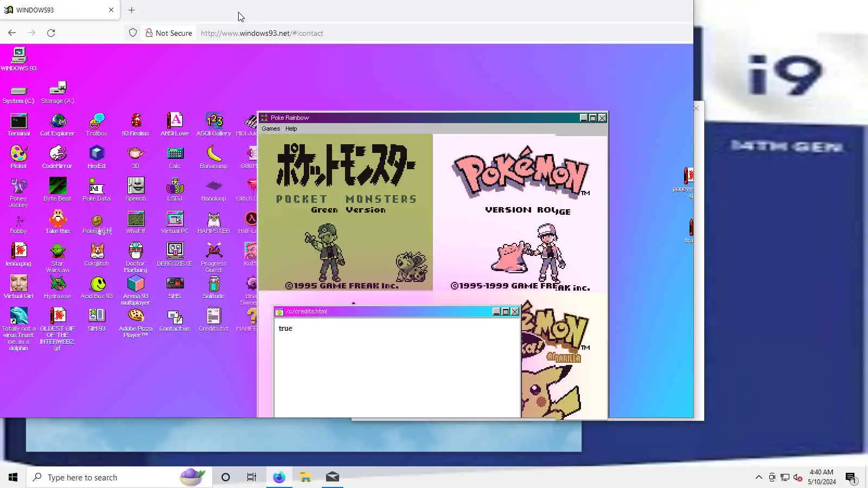
Task: Launch the Speech icon
Action: click(x=136, y=190)
